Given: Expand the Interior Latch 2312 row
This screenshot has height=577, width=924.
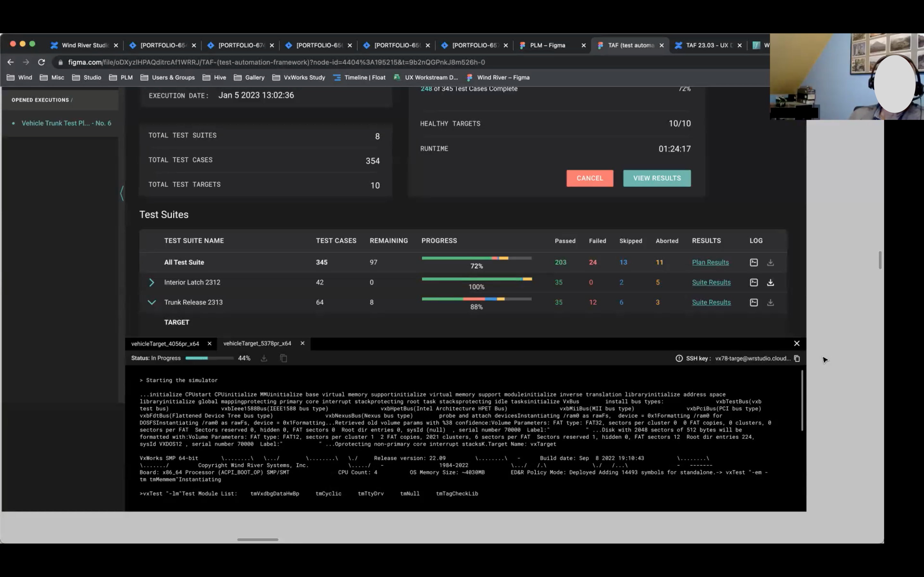Looking at the screenshot, I should [x=151, y=282].
